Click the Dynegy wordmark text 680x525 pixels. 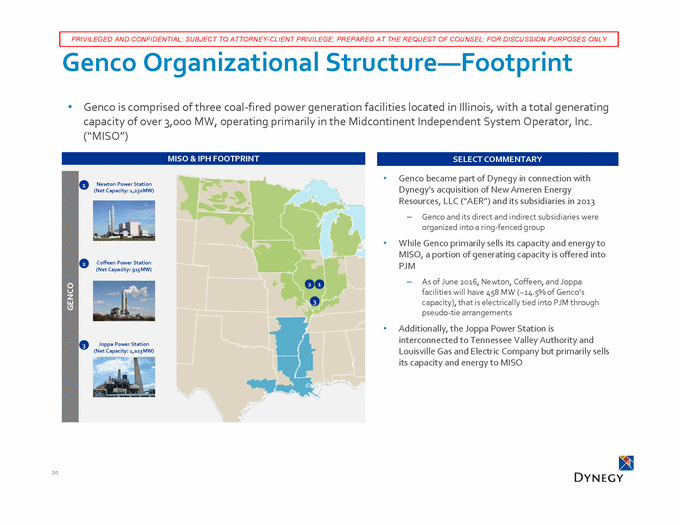click(x=599, y=477)
